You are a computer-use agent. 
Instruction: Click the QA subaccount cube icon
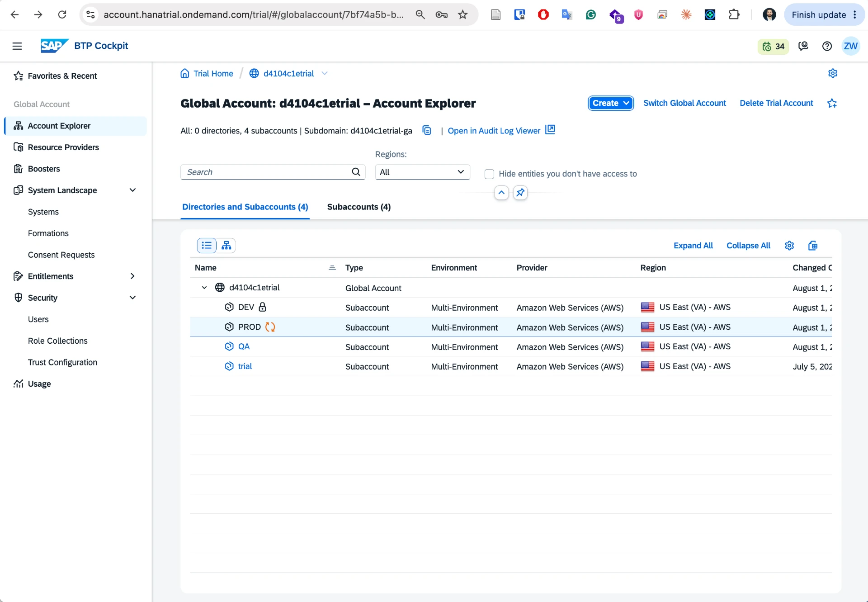[229, 346]
